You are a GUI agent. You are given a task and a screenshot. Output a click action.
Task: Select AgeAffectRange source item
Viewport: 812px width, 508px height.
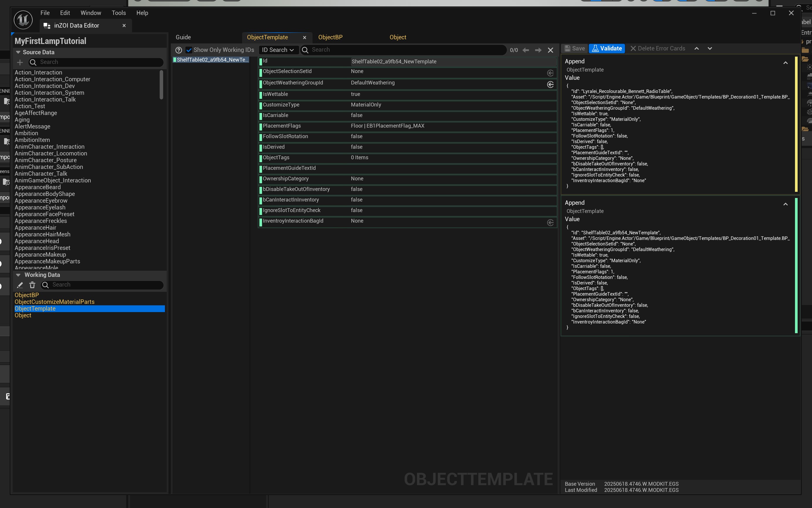pos(36,113)
